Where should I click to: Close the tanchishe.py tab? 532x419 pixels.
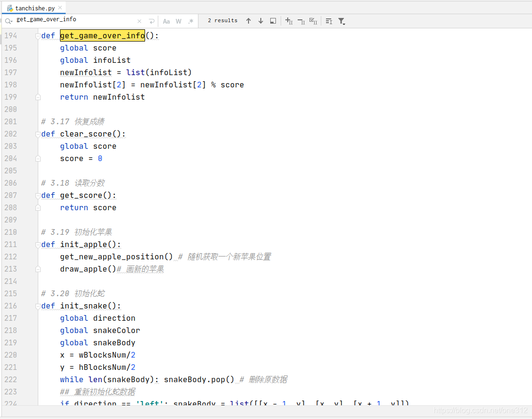tap(60, 8)
